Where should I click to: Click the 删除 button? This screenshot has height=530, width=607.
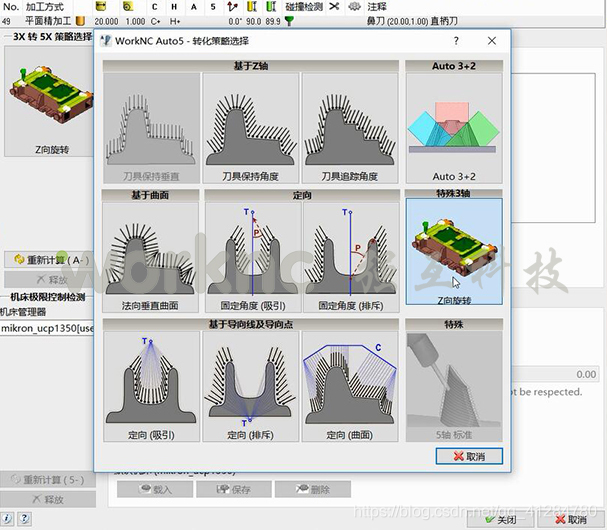point(313,489)
